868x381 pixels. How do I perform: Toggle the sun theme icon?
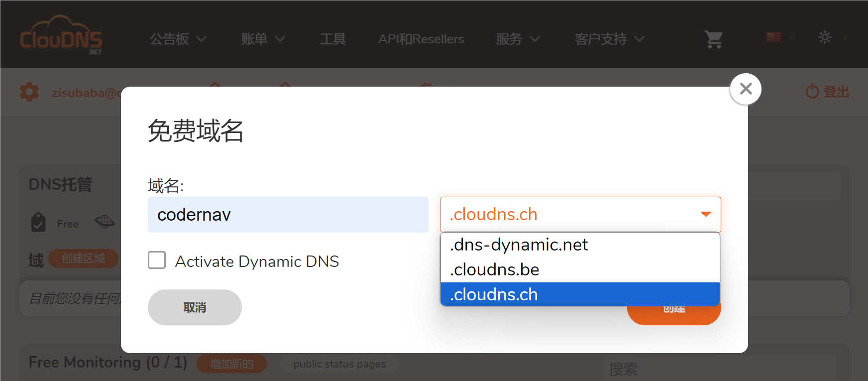825,37
